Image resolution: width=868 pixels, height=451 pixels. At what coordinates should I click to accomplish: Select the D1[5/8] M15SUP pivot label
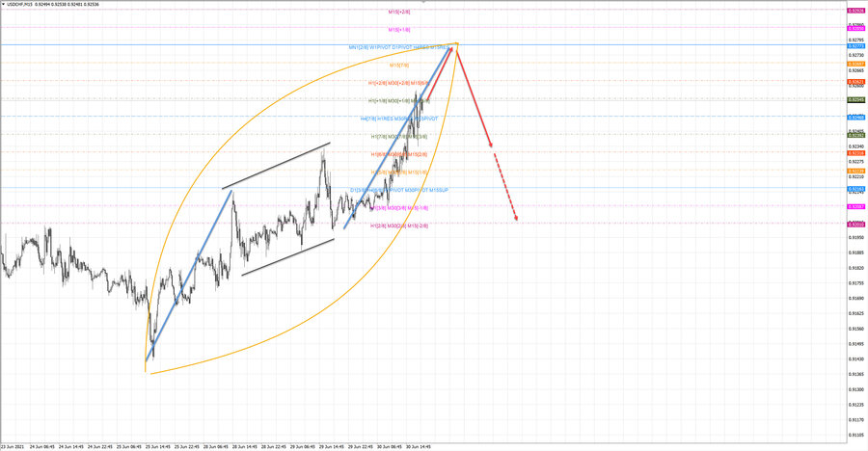click(x=399, y=190)
